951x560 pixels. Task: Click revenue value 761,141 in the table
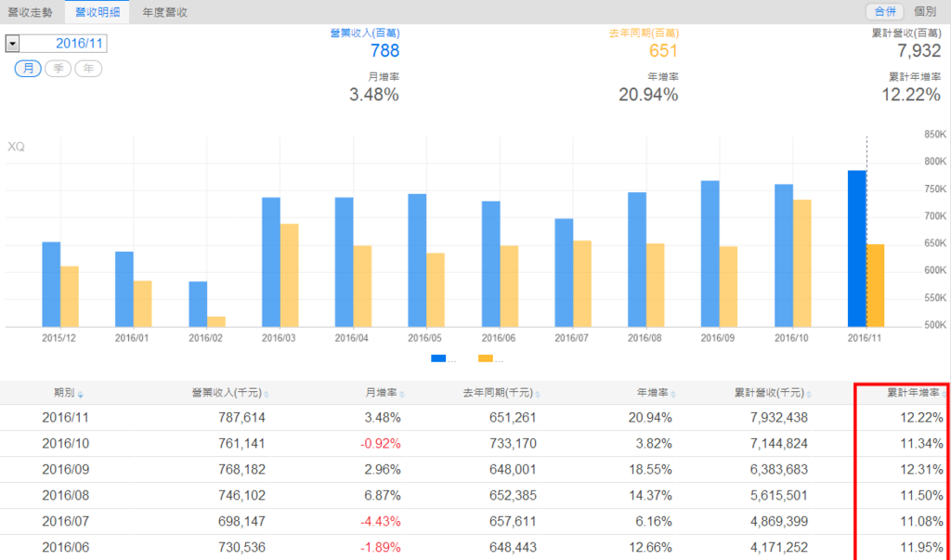coord(241,444)
